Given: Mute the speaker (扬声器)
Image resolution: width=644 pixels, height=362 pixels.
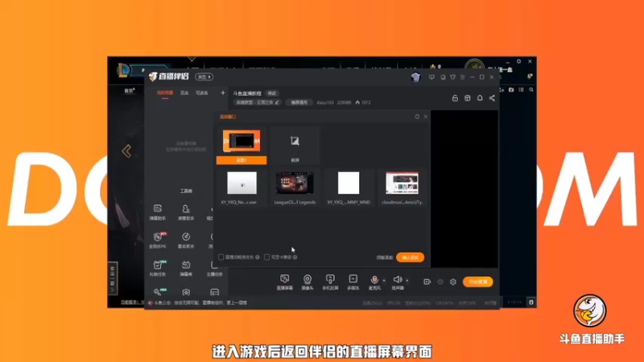Looking at the screenshot, I should pos(397,282).
